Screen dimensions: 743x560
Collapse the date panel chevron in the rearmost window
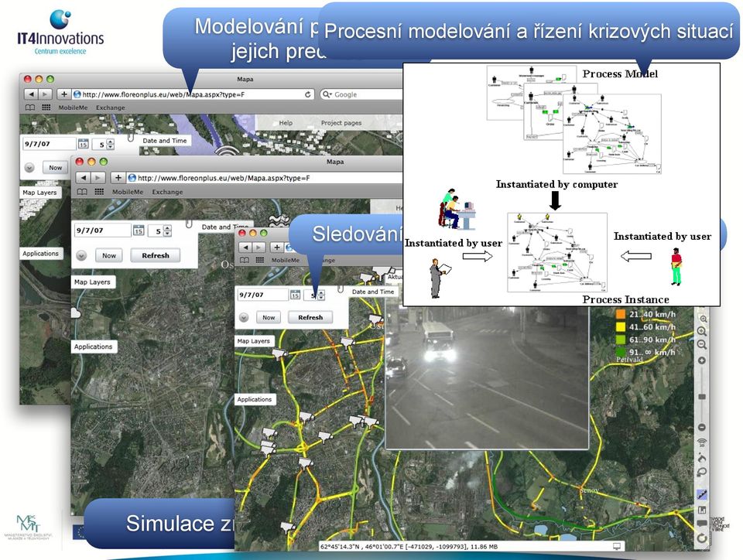coord(29,168)
